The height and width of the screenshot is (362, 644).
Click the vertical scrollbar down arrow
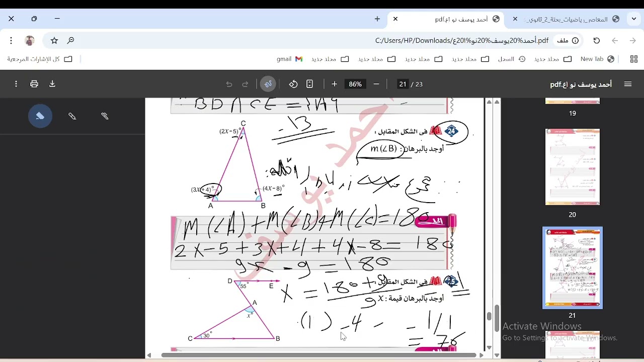(489, 348)
